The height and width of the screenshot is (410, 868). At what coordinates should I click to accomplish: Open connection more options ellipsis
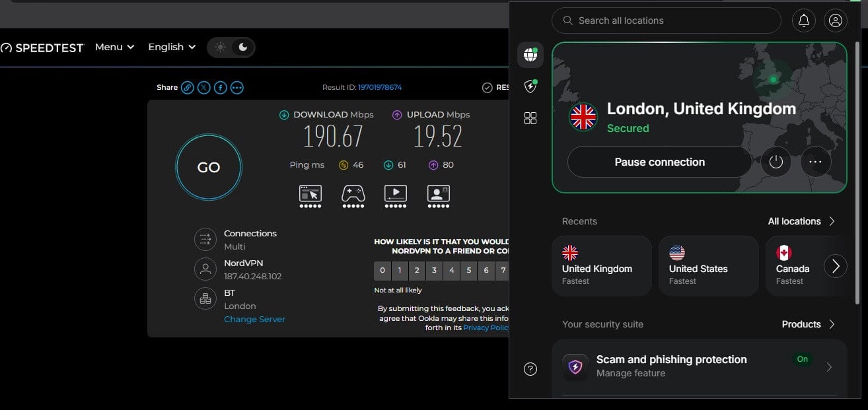click(x=816, y=162)
